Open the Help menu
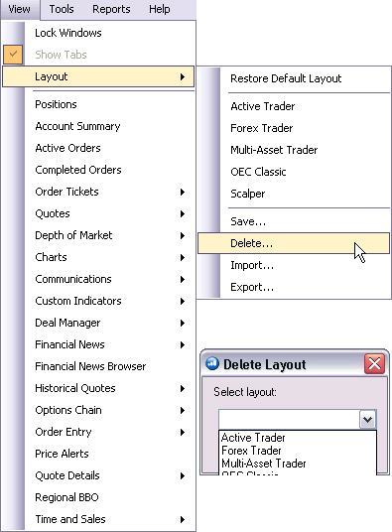 160,9
